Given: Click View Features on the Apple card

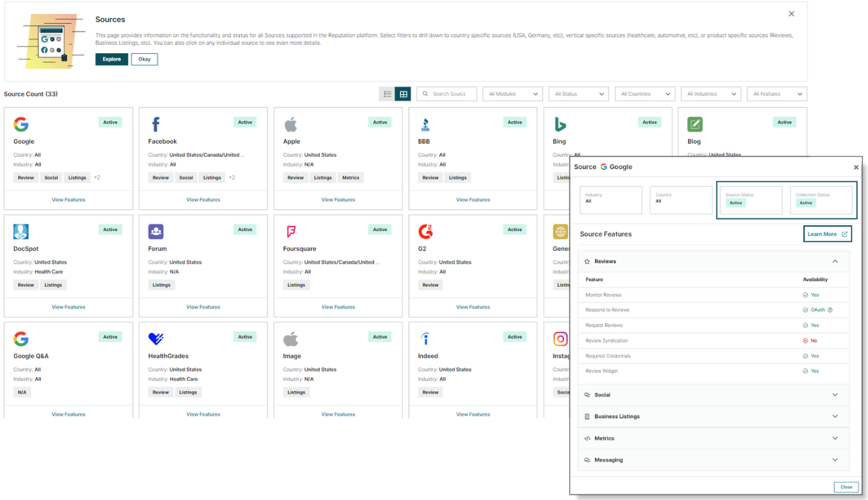Looking at the screenshot, I should coord(337,199).
